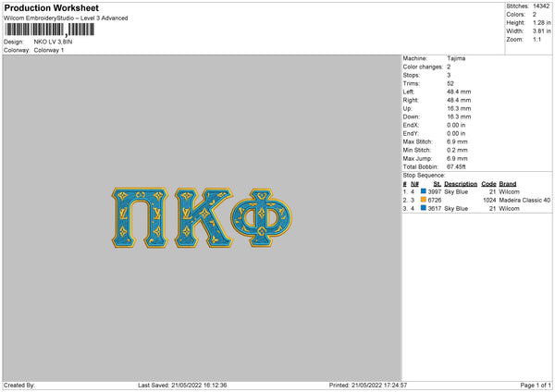Screen dimensions: 555x392
Task: Click the EndY value 0.00 in
Action: pyautogui.click(x=456, y=133)
